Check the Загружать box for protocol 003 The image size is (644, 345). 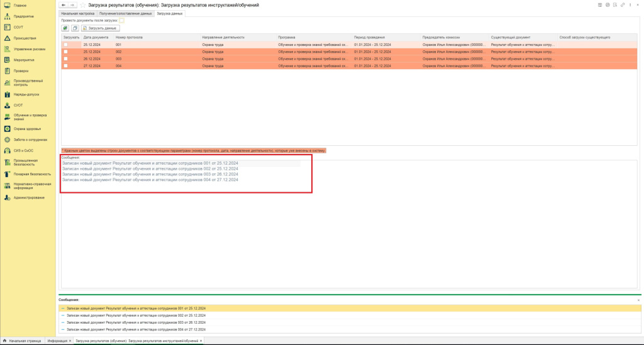pos(65,58)
